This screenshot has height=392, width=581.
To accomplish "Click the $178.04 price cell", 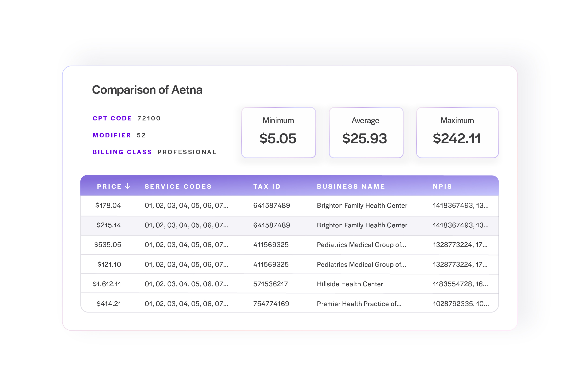I will click(x=108, y=206).
